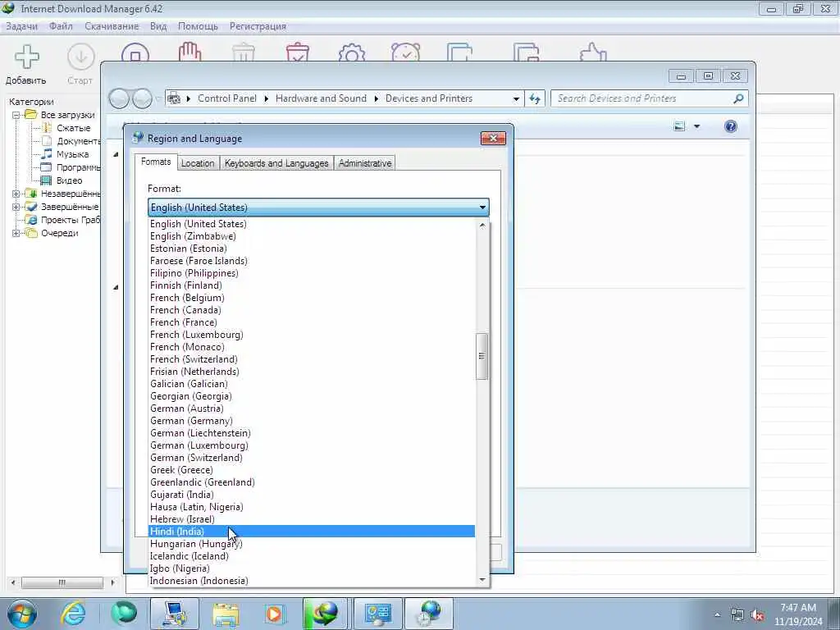This screenshot has height=630, width=840.
Task: Launch Internet Explorer from taskbar
Action: [73, 614]
